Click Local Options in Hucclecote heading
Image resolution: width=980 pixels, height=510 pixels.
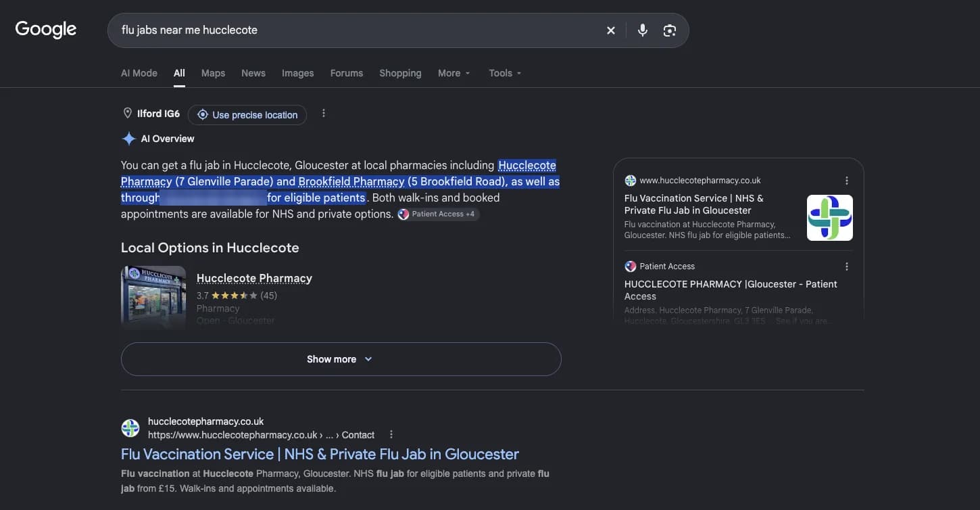pyautogui.click(x=210, y=248)
